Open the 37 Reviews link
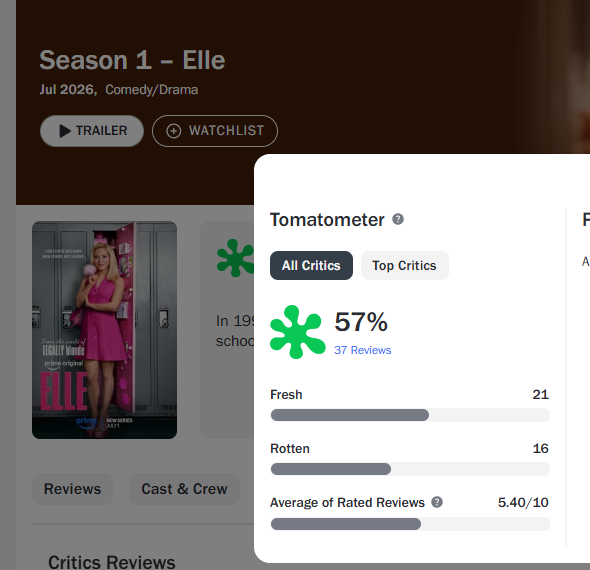Screen dimensions: 590x570 [362, 350]
